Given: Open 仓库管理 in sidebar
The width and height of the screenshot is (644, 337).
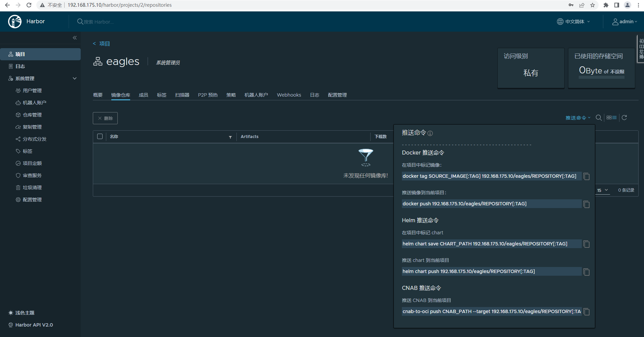Looking at the screenshot, I should (x=32, y=115).
